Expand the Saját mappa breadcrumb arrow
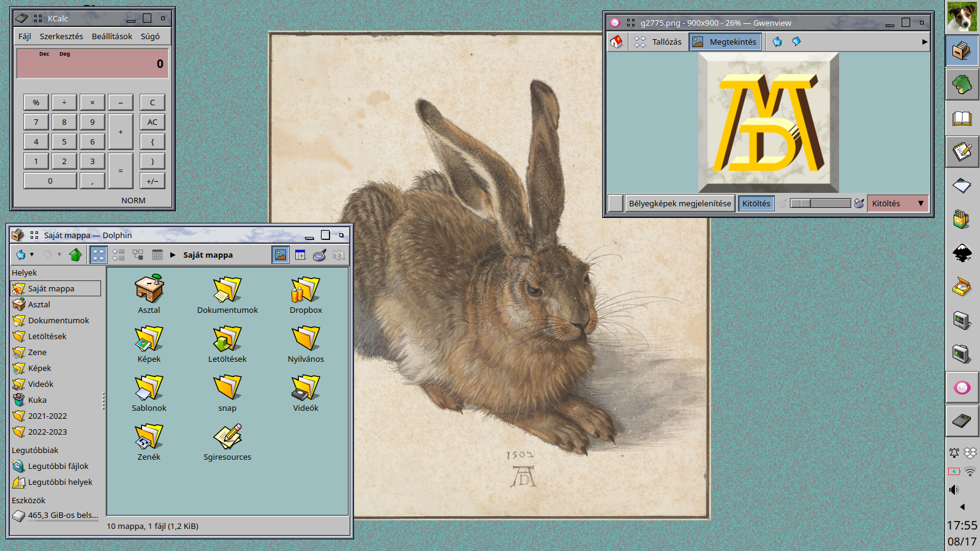 click(173, 255)
